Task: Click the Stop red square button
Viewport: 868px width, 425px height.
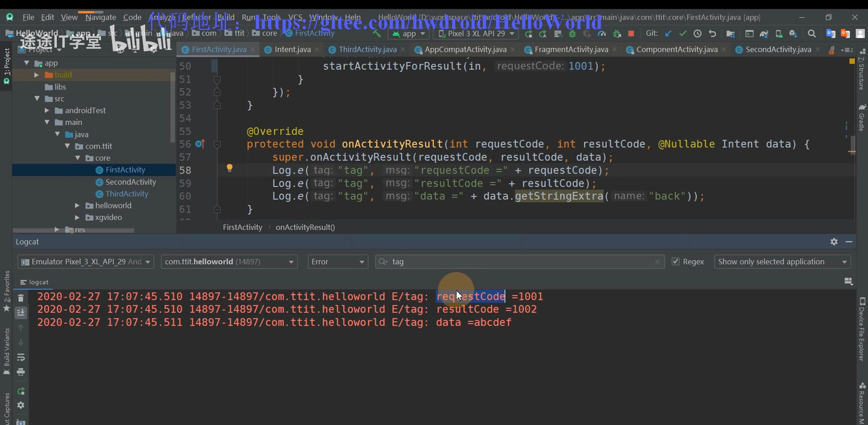Action: [631, 33]
